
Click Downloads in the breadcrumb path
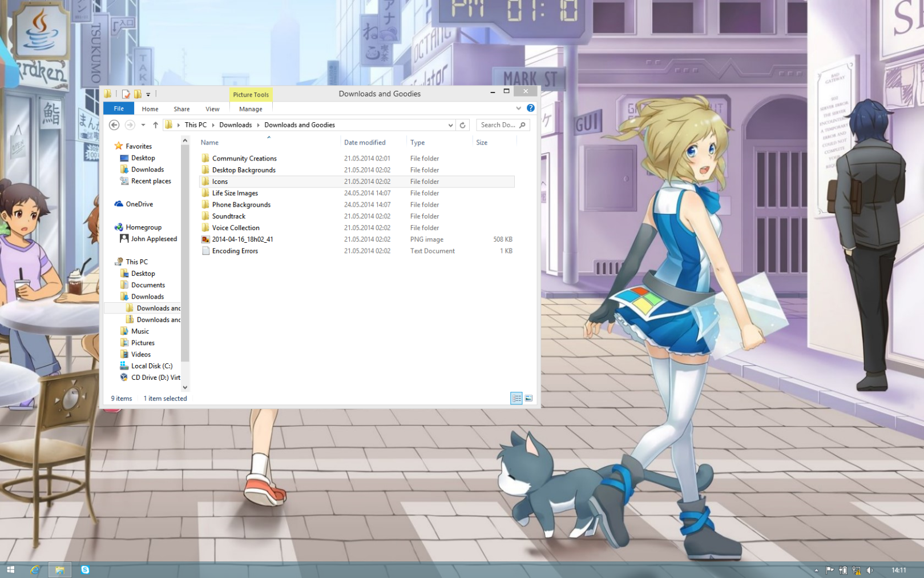[x=235, y=125]
